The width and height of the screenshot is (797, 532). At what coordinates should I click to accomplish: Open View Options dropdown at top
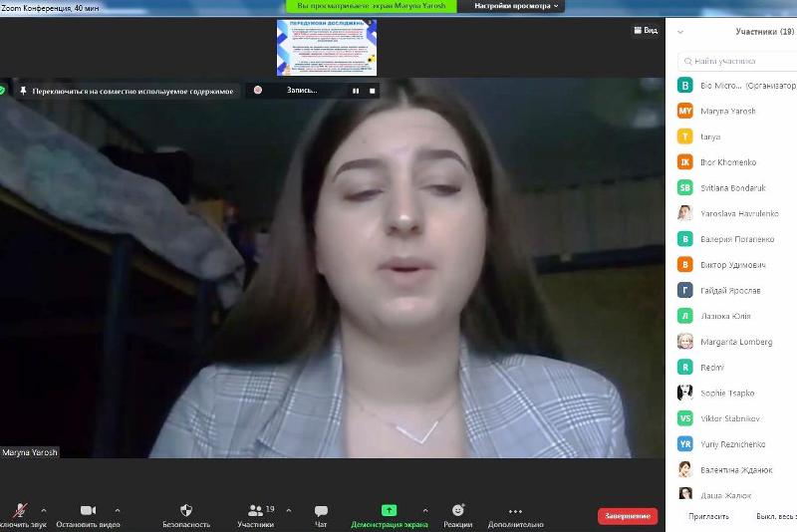(x=516, y=6)
